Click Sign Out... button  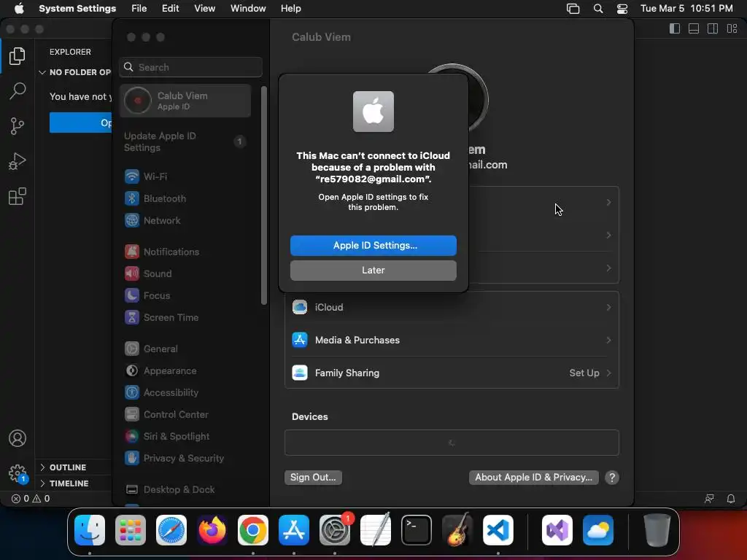[313, 477]
